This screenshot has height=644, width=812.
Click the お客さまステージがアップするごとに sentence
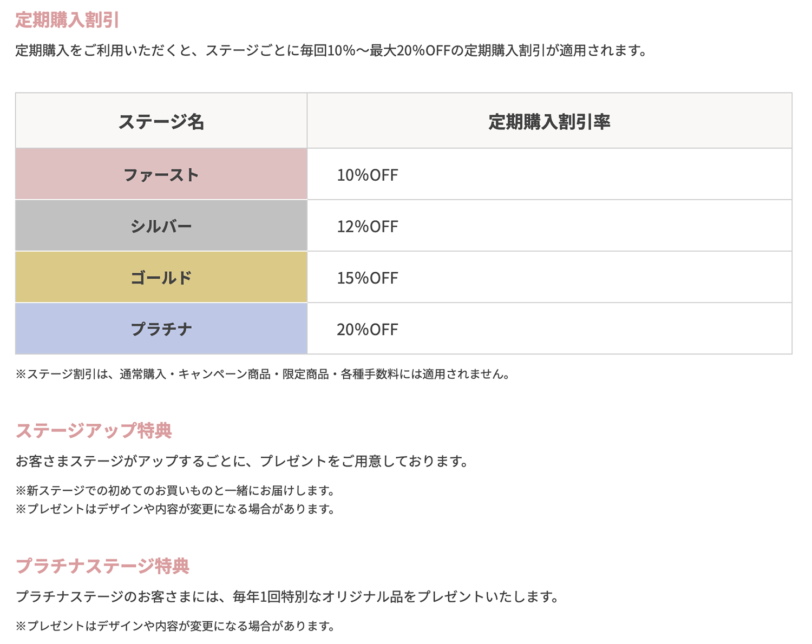pyautogui.click(x=241, y=461)
